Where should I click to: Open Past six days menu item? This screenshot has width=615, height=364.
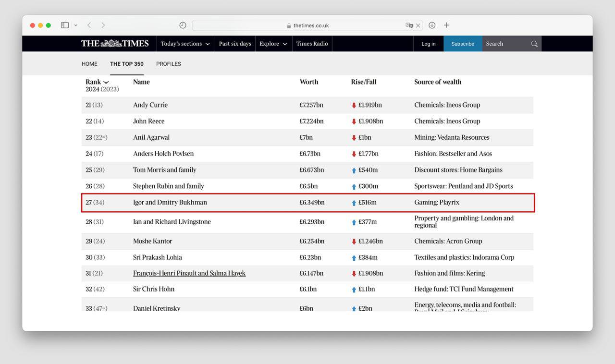click(235, 44)
